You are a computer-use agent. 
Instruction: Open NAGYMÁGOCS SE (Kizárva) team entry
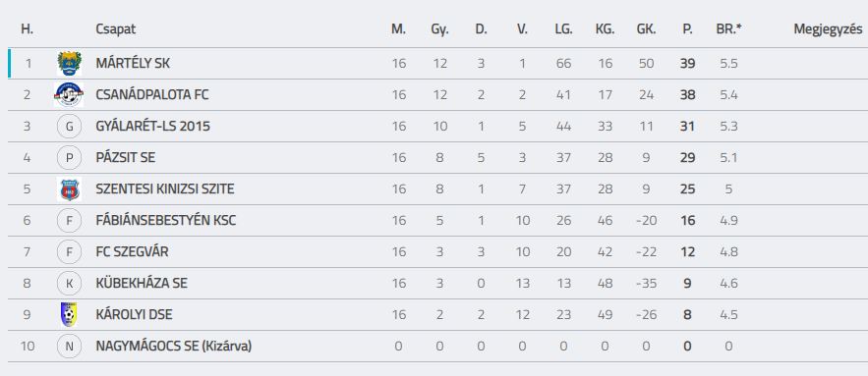coord(174,347)
